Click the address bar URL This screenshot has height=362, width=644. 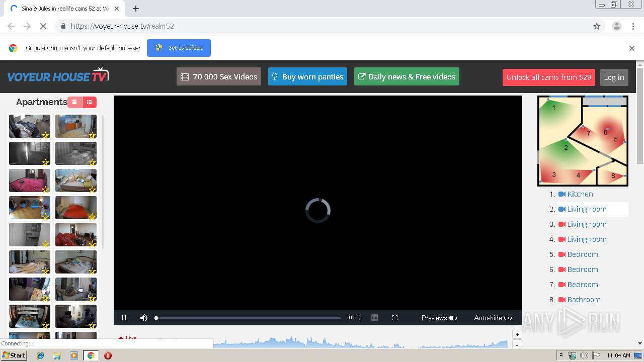point(122,26)
